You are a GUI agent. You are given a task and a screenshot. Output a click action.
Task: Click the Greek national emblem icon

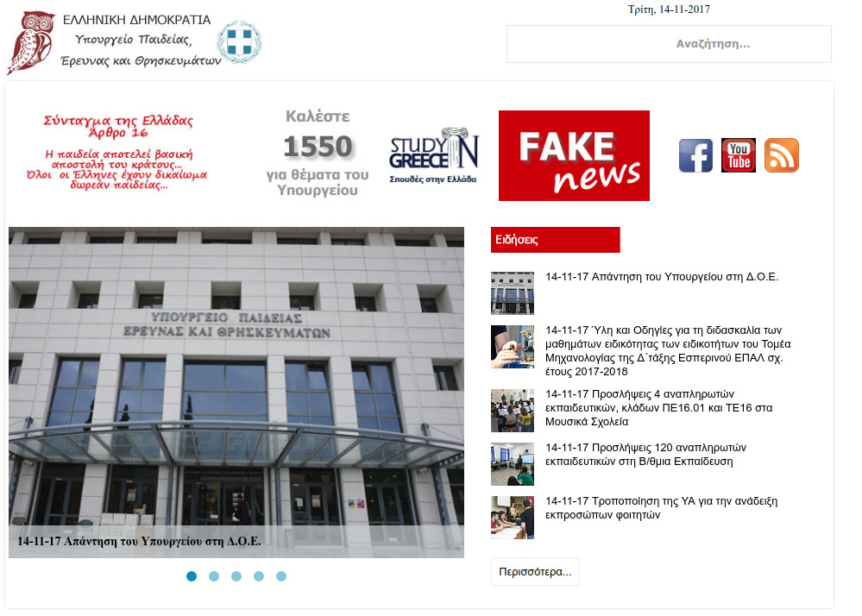(239, 42)
